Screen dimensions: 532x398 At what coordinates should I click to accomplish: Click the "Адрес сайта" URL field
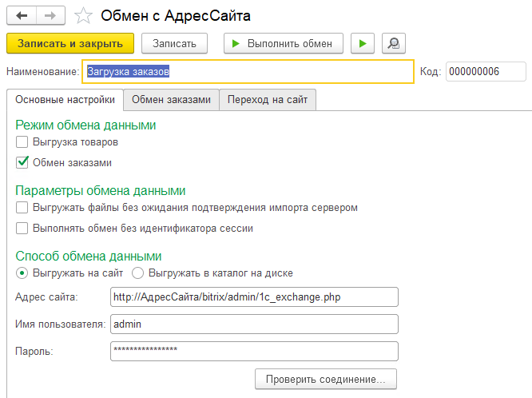pyautogui.click(x=254, y=297)
